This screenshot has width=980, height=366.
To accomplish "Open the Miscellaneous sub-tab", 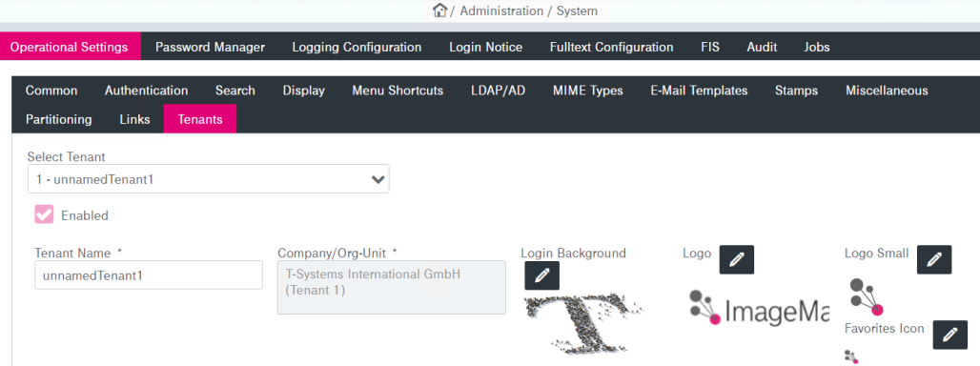I will [887, 91].
